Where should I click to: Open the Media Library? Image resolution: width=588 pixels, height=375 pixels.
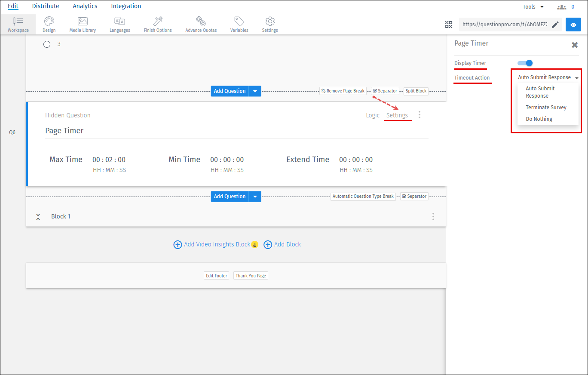coord(82,24)
